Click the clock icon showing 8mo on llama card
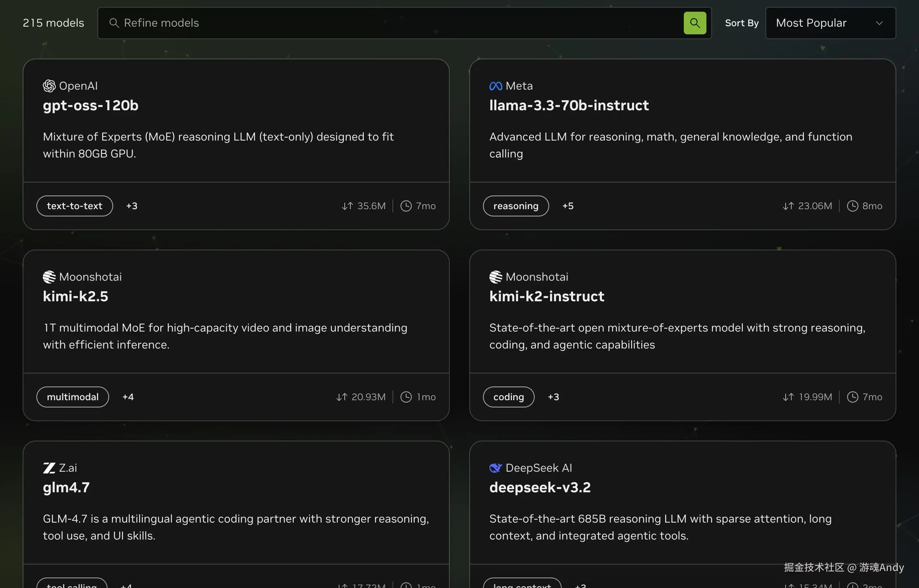 (853, 206)
